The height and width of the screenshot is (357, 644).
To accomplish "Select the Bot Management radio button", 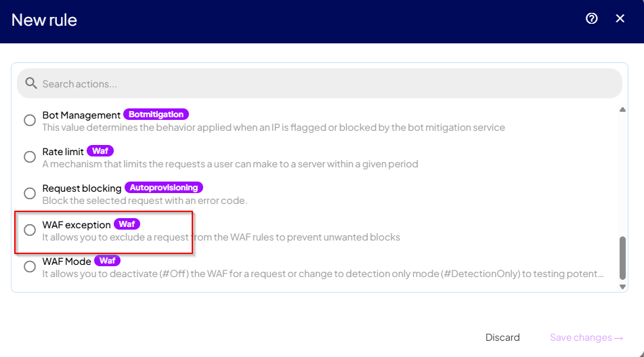I will coord(30,121).
